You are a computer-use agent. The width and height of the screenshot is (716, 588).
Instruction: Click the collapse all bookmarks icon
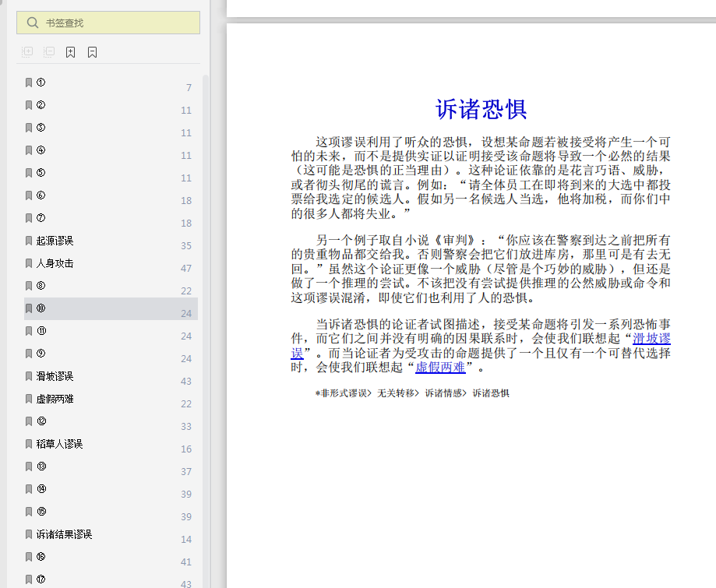click(49, 52)
